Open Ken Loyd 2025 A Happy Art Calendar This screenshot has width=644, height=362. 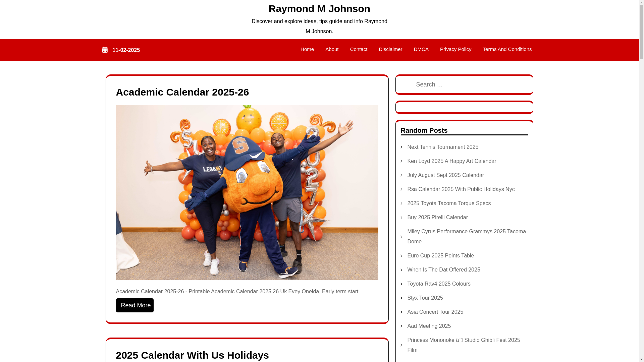point(451,161)
